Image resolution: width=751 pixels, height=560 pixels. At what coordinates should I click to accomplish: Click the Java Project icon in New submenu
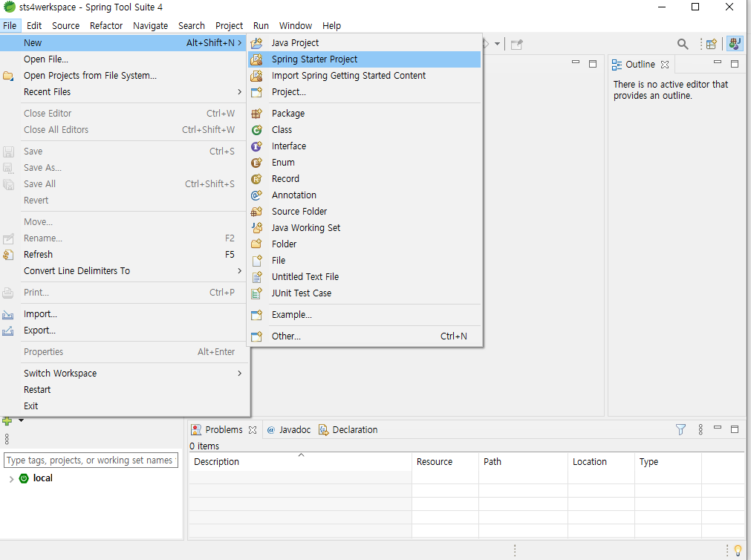257,43
